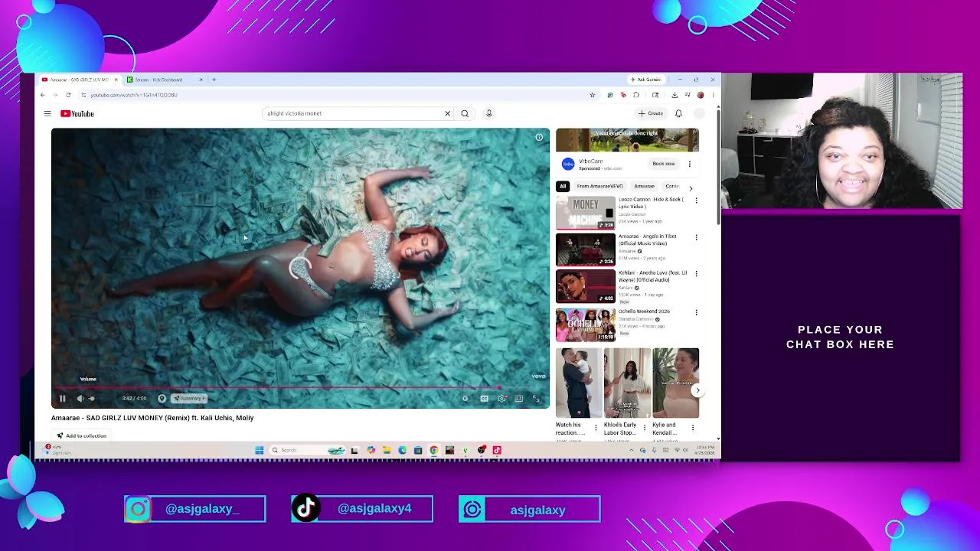Image resolution: width=980 pixels, height=551 pixels.
Task: Show next shorts with the arrow button
Action: pos(697,390)
